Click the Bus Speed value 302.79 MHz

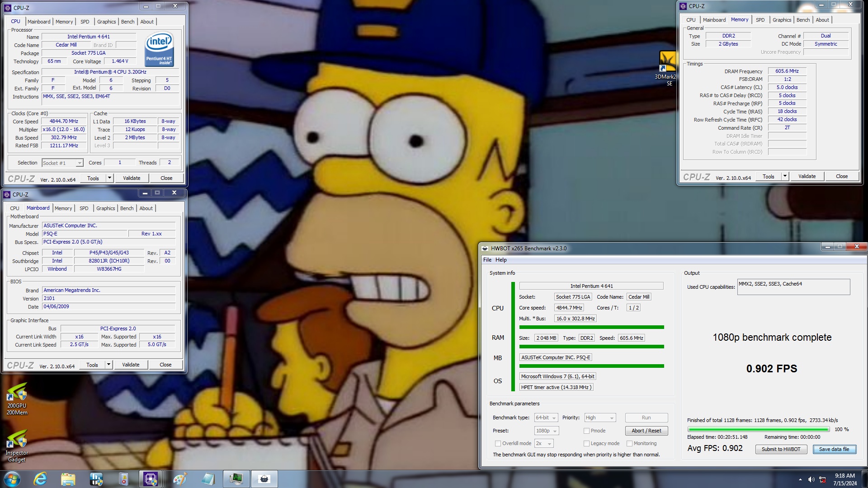(64, 137)
